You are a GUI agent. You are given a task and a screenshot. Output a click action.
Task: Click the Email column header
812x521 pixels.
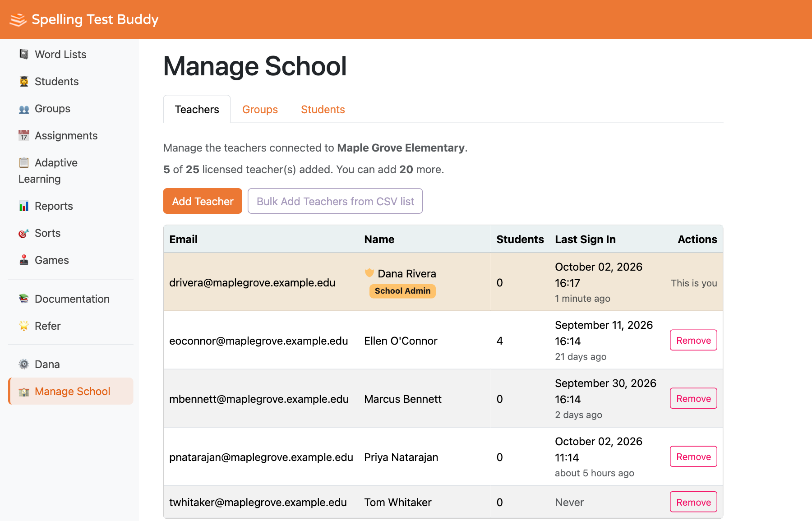183,239
